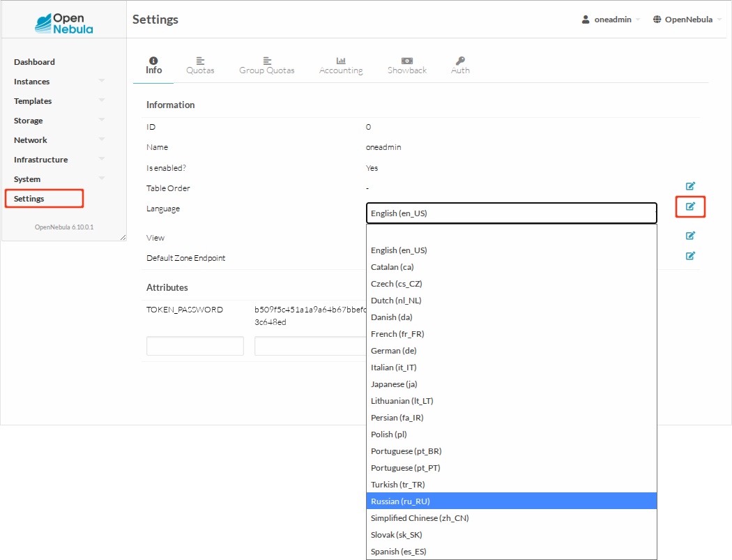Viewport: 732px width, 560px height.
Task: Click the edit icon for View row
Action: (x=690, y=236)
